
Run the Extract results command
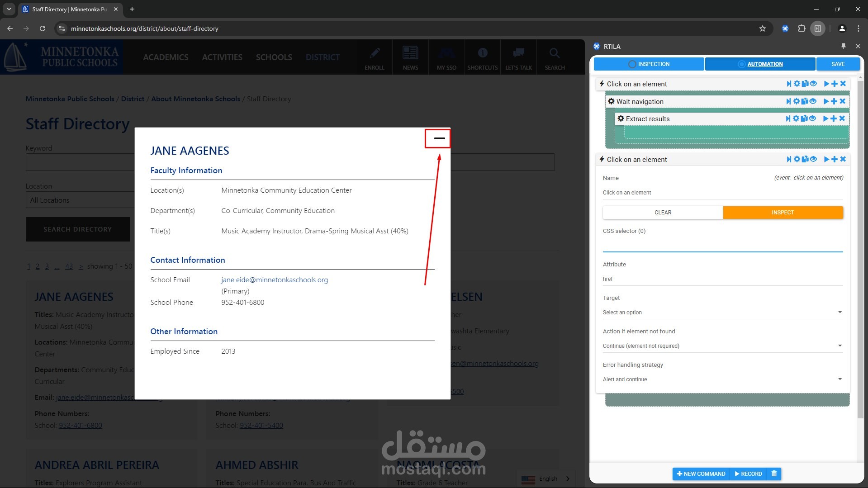click(x=825, y=118)
